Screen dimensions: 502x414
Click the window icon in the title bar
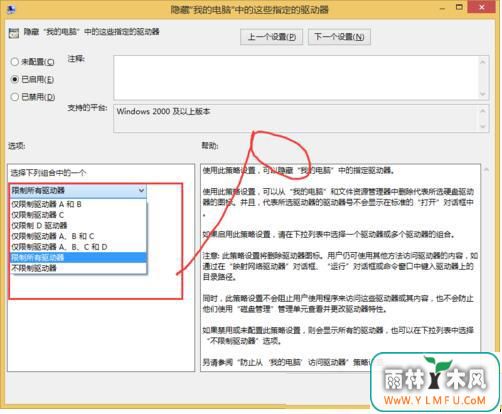pyautogui.click(x=11, y=9)
